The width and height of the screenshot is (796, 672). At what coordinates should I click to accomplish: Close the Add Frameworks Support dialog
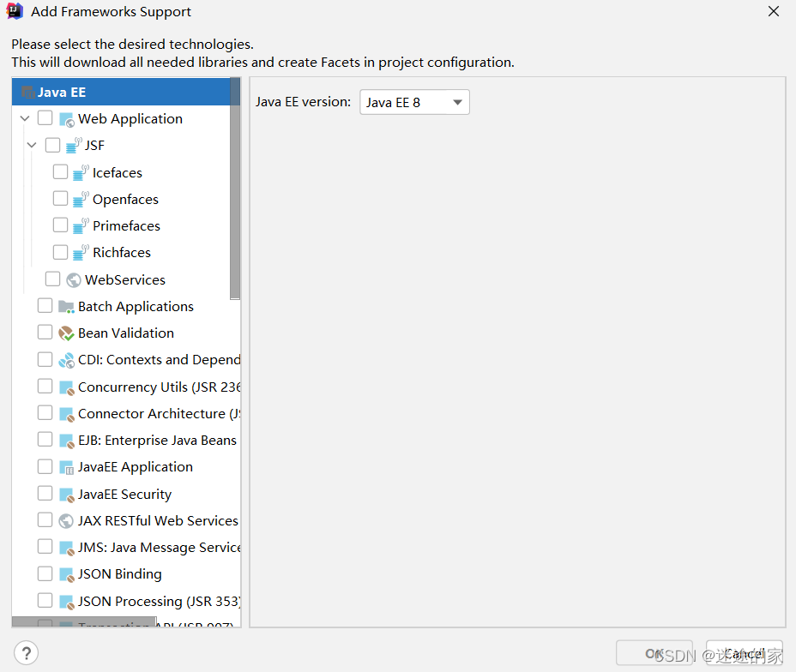click(x=774, y=11)
